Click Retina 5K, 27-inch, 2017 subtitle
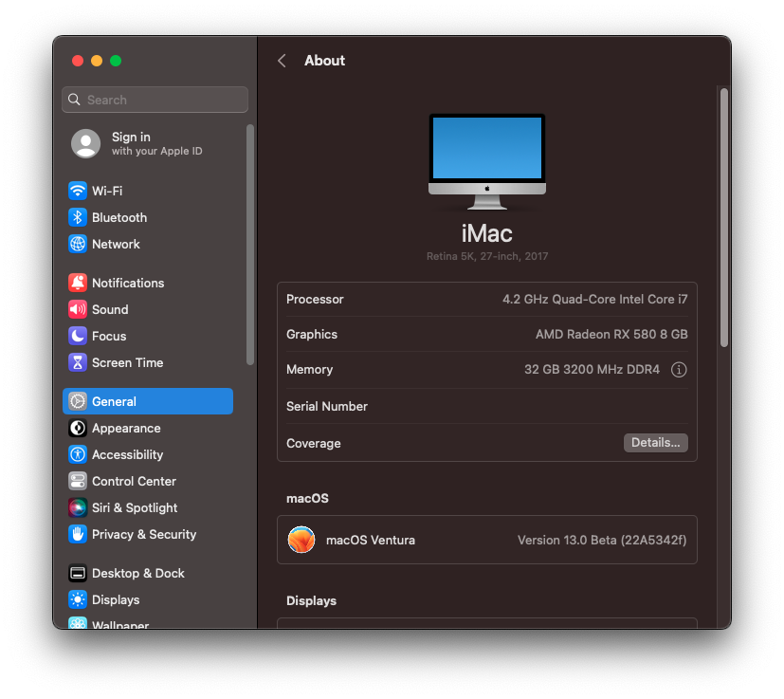This screenshot has height=699, width=784. point(487,256)
